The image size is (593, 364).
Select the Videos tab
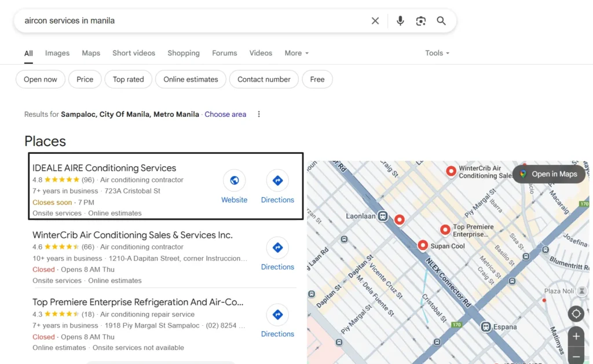[x=261, y=53]
